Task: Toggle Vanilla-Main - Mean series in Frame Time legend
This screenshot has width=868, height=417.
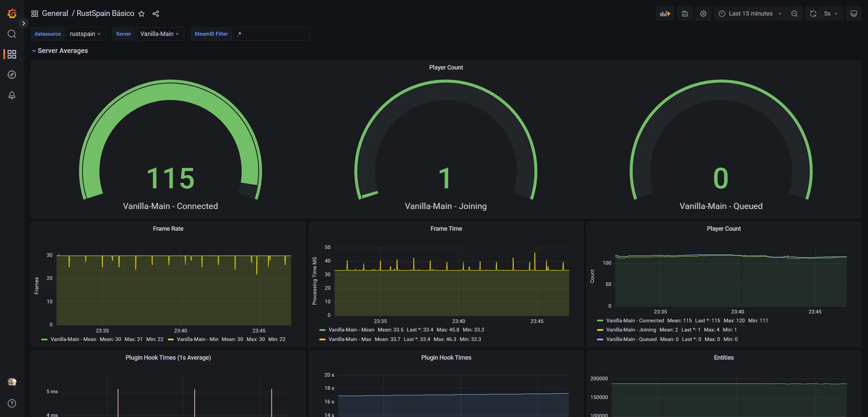Action: tap(351, 330)
